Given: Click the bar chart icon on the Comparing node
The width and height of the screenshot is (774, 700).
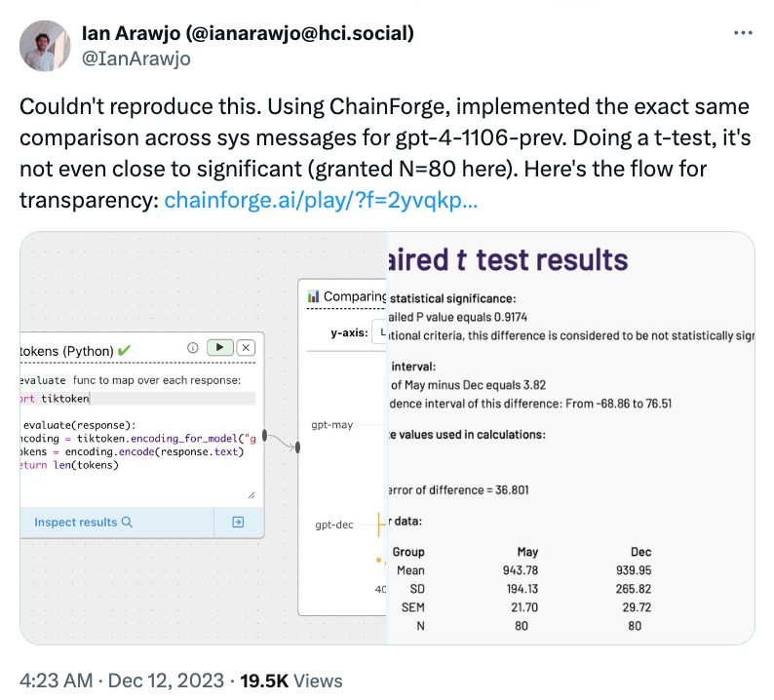Looking at the screenshot, I should click(x=313, y=296).
